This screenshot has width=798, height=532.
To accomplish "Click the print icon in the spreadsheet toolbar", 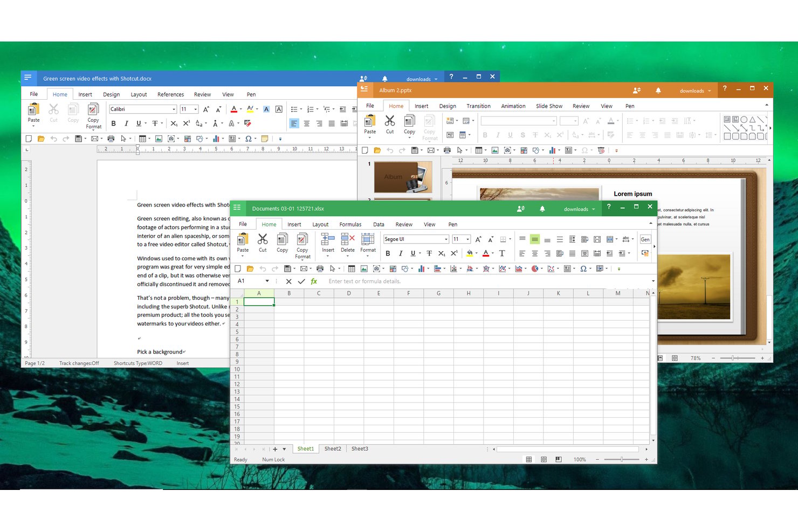I will [320, 268].
